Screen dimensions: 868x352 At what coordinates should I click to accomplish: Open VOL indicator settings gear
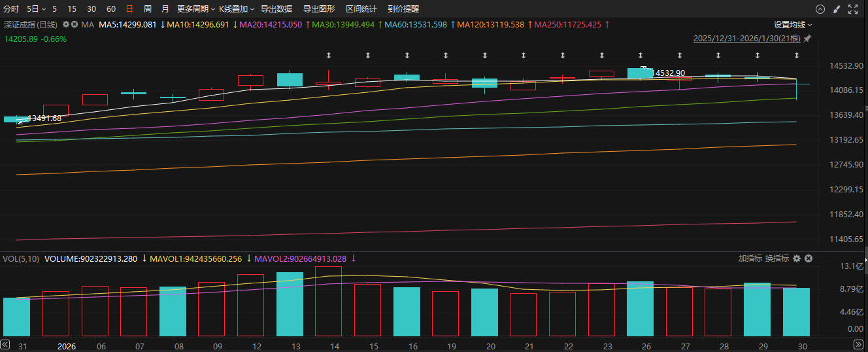click(x=796, y=258)
